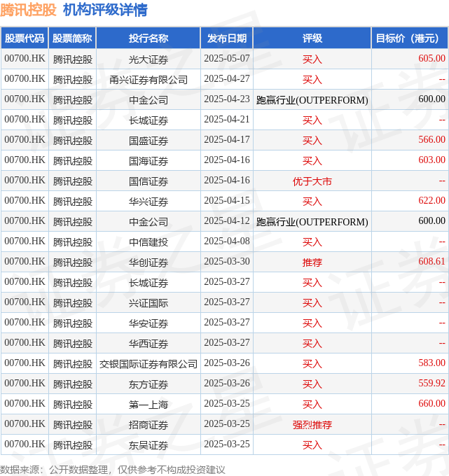
Task: Click the 腾讯控股 orange title text
Action: pyautogui.click(x=28, y=10)
